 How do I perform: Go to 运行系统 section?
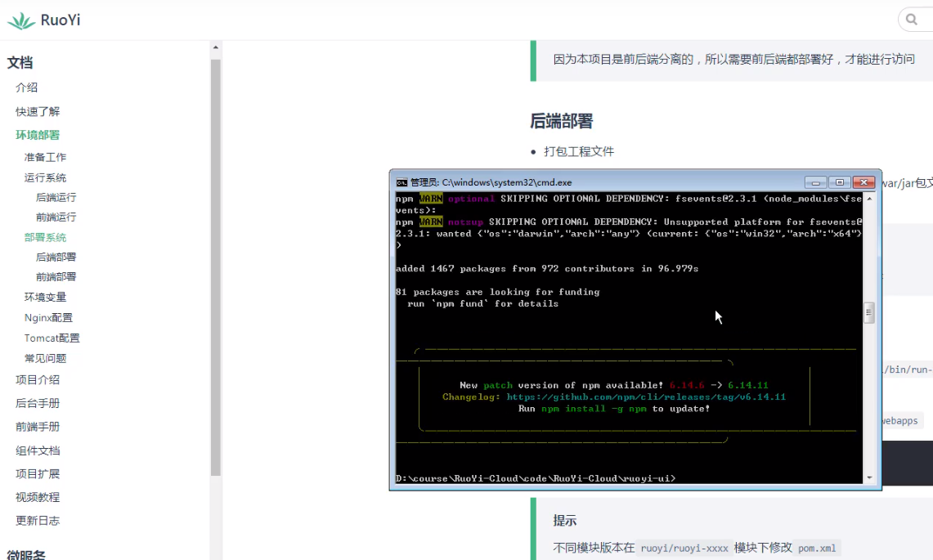pos(45,178)
